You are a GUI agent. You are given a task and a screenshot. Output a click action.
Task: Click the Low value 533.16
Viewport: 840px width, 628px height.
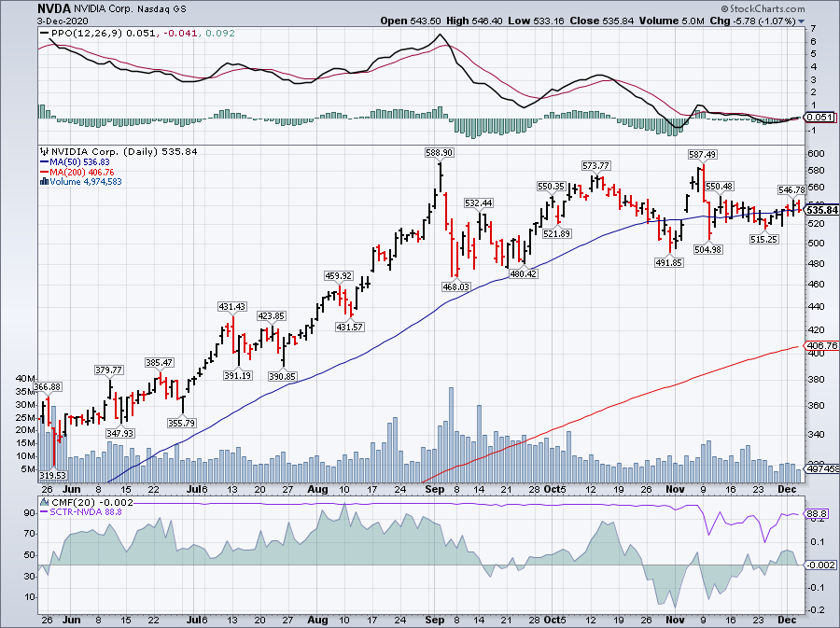(x=548, y=21)
